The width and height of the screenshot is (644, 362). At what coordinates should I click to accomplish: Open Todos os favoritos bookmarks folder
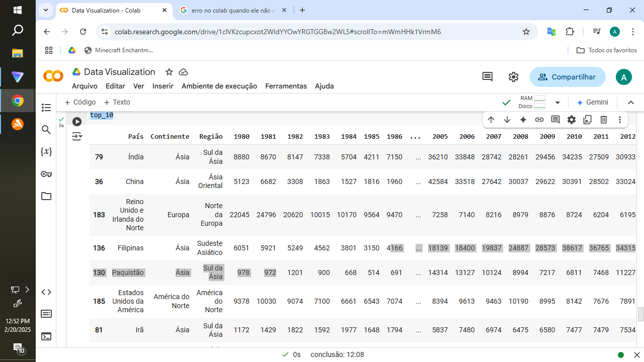coord(607,50)
